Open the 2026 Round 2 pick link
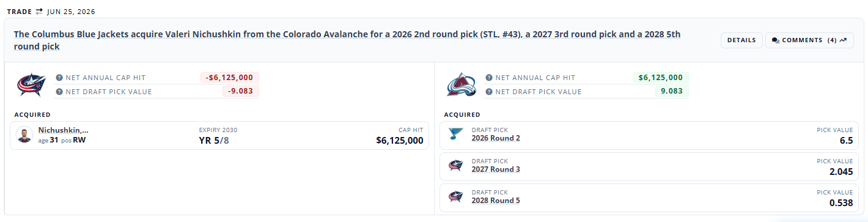The image size is (868, 222). [x=496, y=138]
